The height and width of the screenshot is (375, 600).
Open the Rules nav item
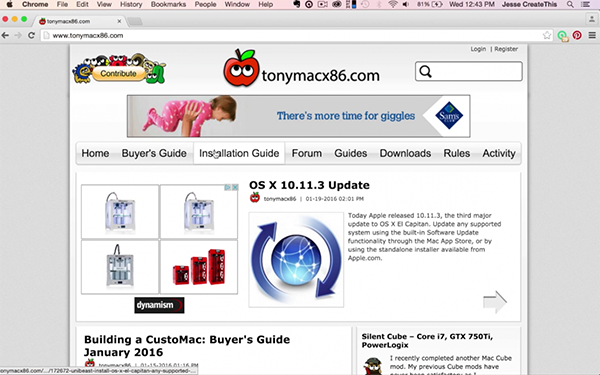(x=457, y=153)
